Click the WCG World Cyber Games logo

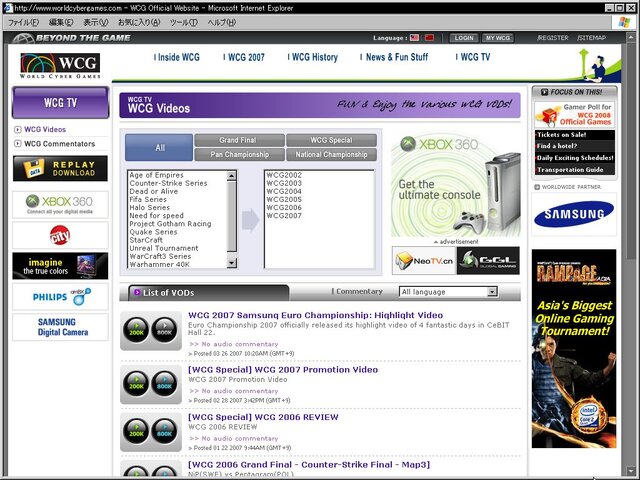(60, 65)
